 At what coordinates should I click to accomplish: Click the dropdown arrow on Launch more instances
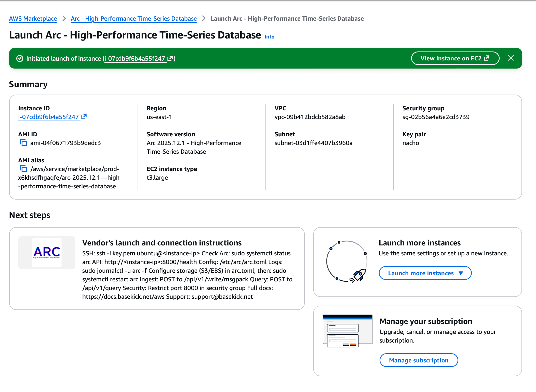(x=461, y=273)
